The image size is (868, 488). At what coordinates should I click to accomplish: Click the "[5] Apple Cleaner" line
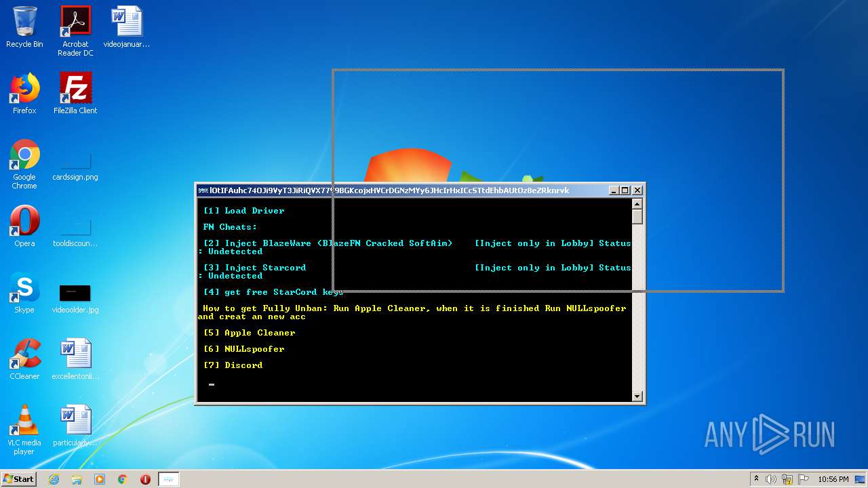[249, 333]
